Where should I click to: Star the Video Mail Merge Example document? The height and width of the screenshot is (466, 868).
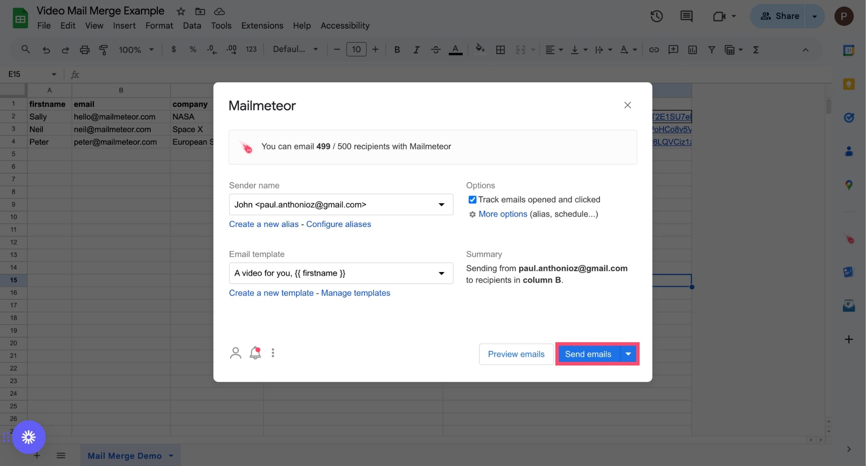[x=181, y=11]
